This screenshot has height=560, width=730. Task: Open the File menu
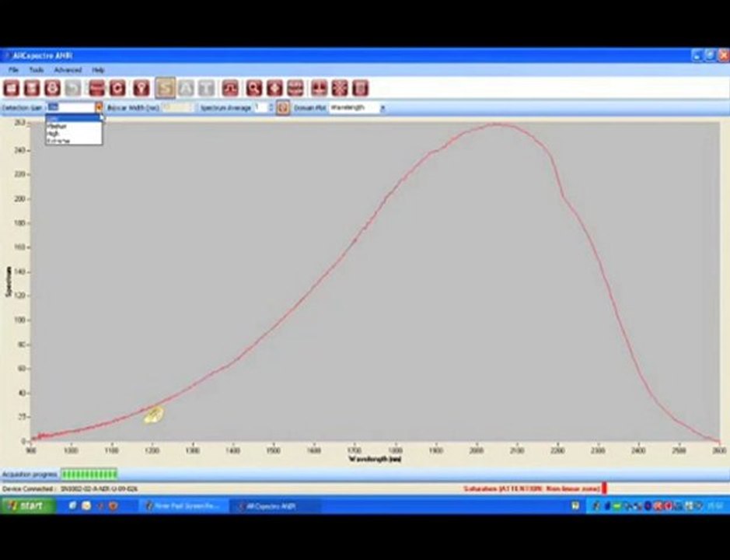13,70
